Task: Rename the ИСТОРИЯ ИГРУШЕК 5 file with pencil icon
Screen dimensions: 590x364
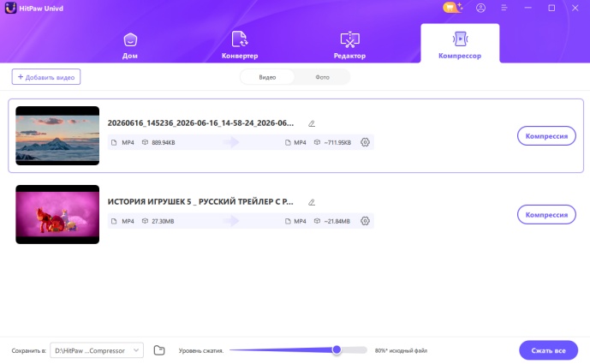Action: tap(312, 202)
